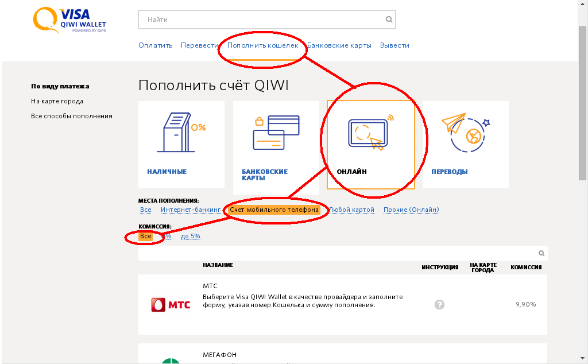This screenshot has width=588, height=364.
Task: Click the НАЗВАНИЕ column header
Action: point(218,265)
